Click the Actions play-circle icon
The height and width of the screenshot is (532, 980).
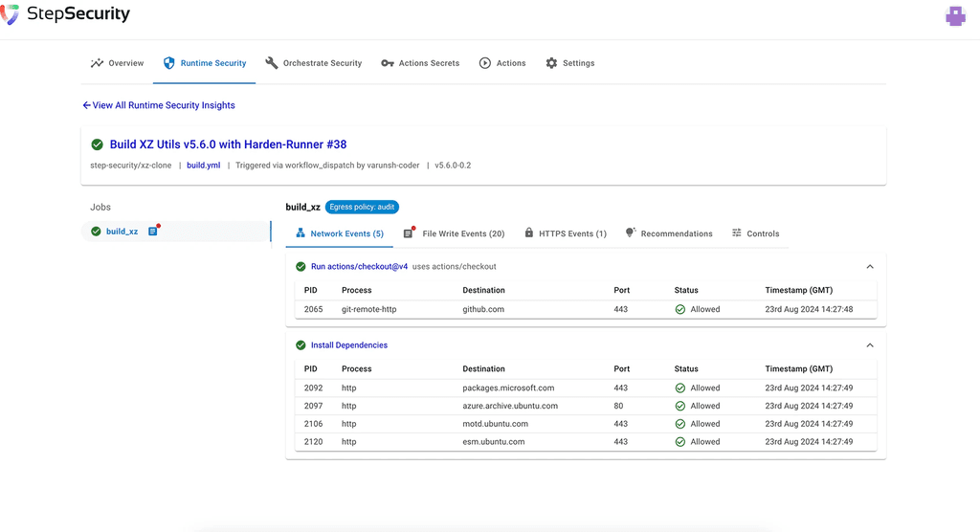pos(485,63)
